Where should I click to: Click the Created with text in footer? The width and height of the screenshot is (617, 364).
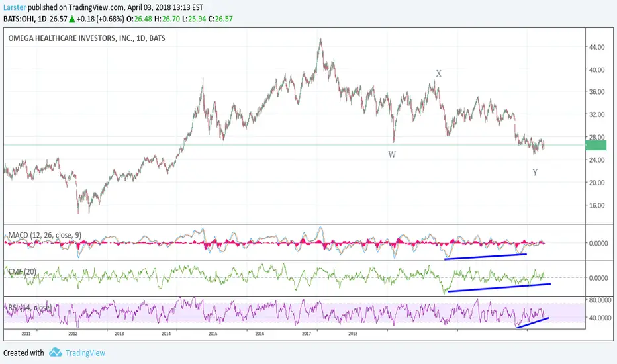click(24, 353)
